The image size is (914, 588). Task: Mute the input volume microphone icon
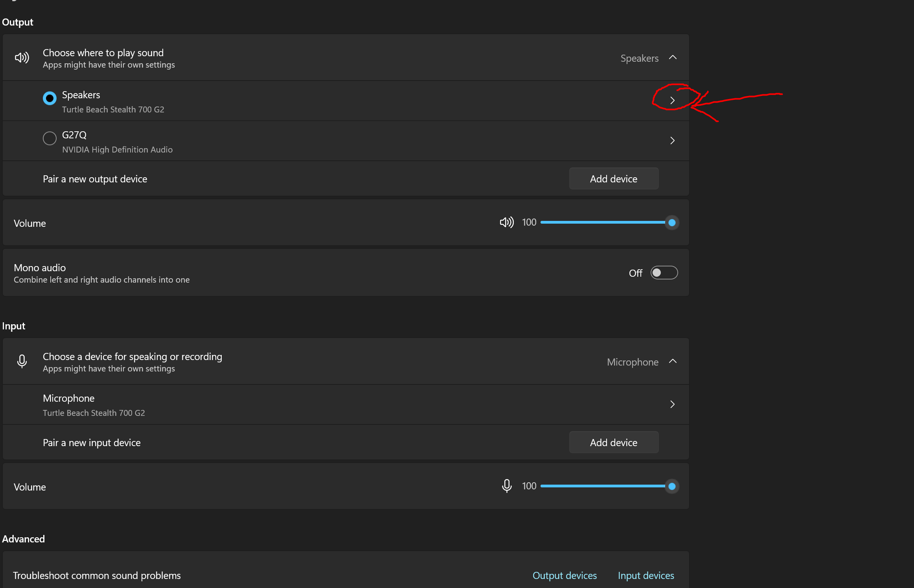pos(506,486)
